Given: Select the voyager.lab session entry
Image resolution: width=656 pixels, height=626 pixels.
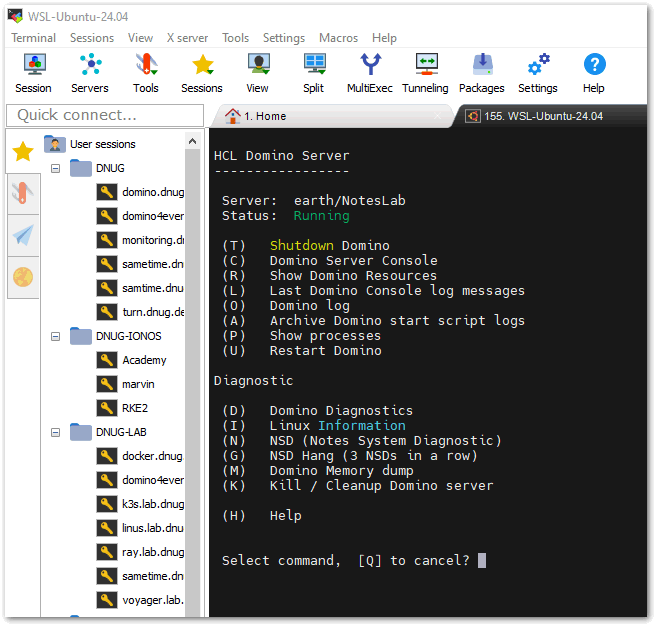Looking at the screenshot, I should coord(153,600).
